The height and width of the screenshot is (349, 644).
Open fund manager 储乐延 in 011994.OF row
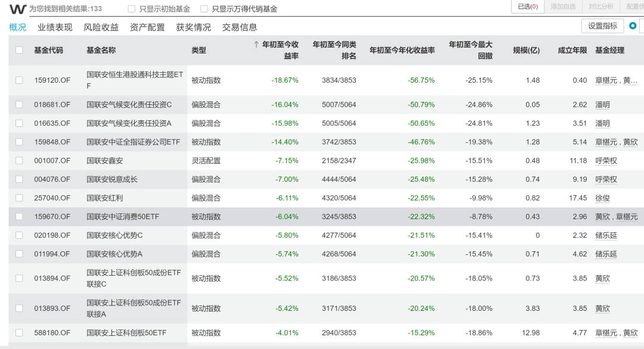[x=606, y=254]
